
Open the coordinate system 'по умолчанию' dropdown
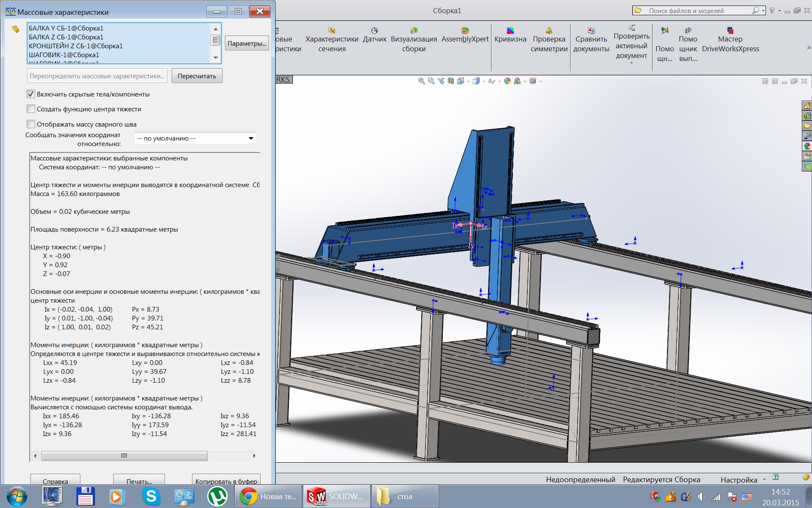pyautogui.click(x=250, y=138)
